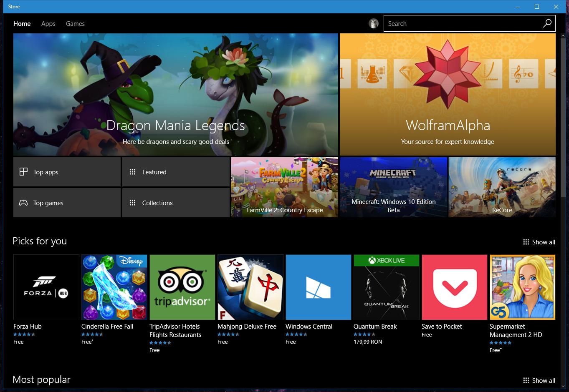Open the user profile avatar
Image resolution: width=569 pixels, height=392 pixels.
point(374,24)
